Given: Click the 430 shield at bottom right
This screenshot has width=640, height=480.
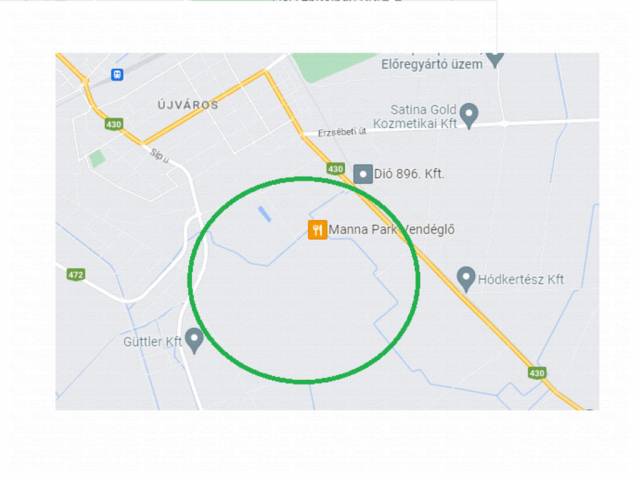Looking at the screenshot, I should pos(537,373).
